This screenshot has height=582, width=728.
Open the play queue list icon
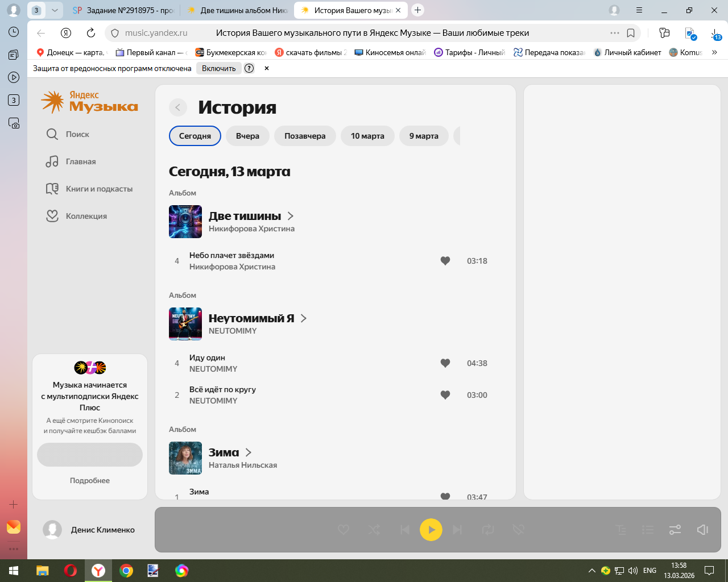tap(648, 530)
